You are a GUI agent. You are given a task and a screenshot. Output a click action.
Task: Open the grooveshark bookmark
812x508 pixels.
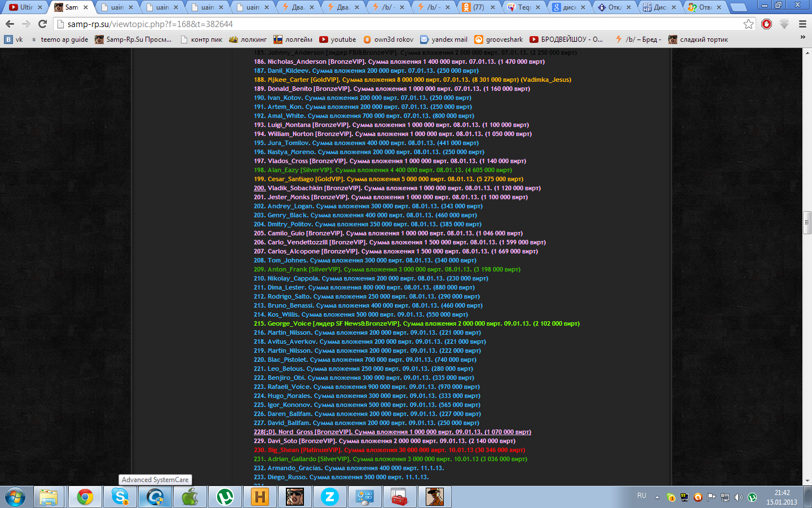click(498, 40)
